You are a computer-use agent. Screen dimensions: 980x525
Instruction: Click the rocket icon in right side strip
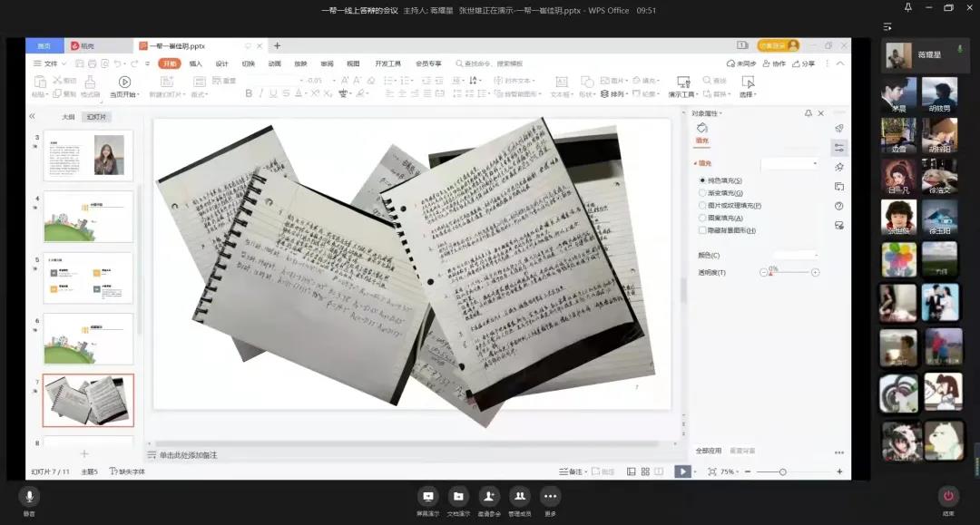point(838,128)
